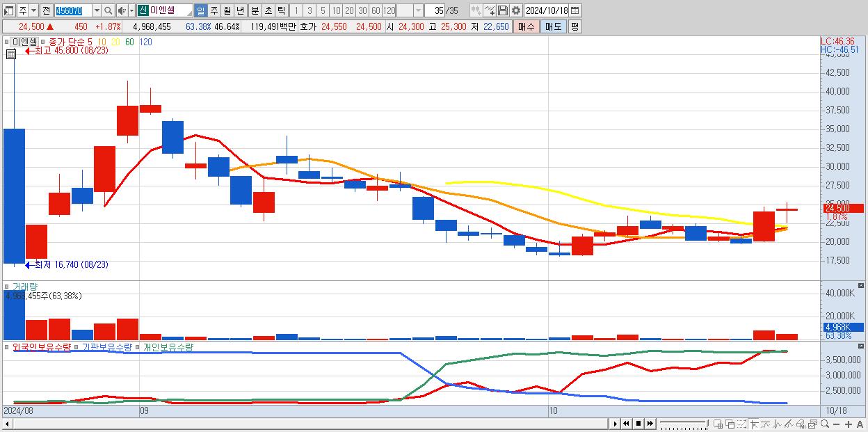The width and height of the screenshot is (868, 432).
Task: Open the dropdown next to the 주 selector
Action: tap(33, 10)
